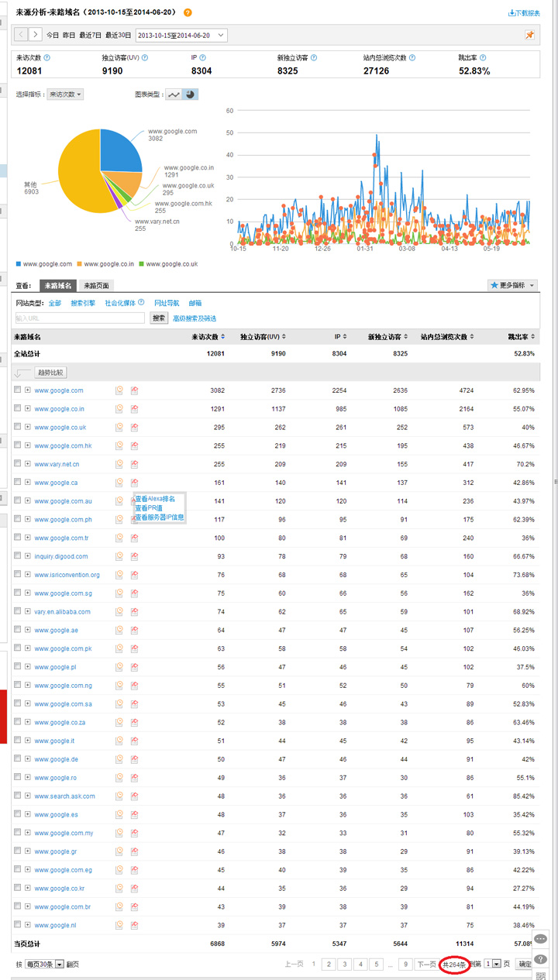This screenshot has height=980, width=558.
Task: Click the pin icon at top right
Action: pos(530,35)
